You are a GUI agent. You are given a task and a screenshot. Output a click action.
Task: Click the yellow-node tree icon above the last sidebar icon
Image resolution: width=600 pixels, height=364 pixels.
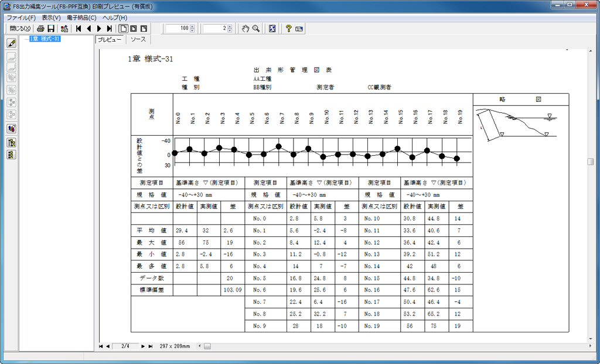point(12,143)
